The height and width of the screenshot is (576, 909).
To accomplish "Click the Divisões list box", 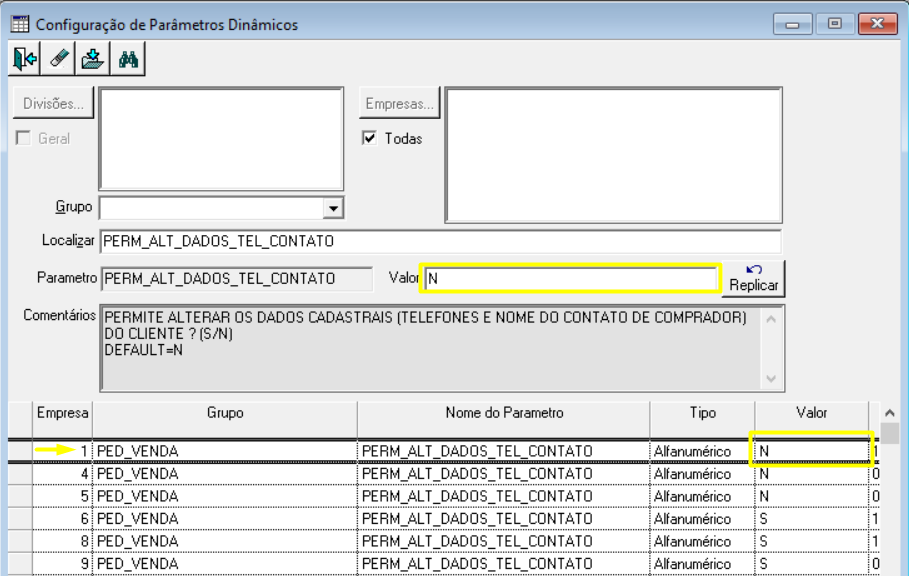I will [x=221, y=139].
